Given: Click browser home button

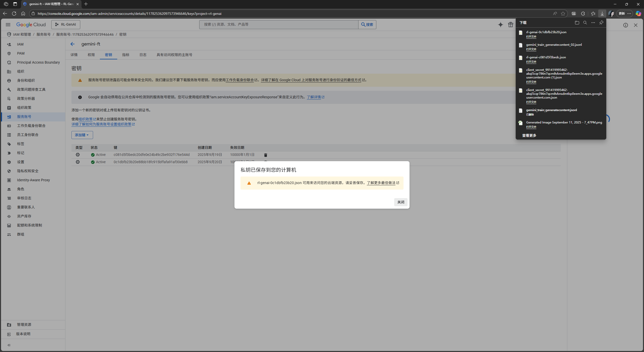Looking at the screenshot, I should [23, 14].
